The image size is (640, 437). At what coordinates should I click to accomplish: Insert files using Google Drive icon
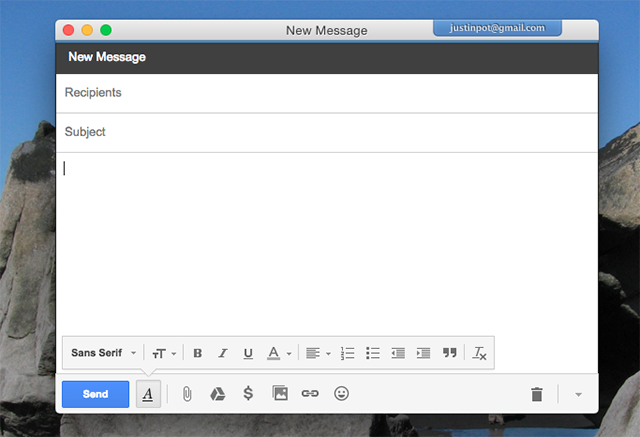(x=217, y=394)
